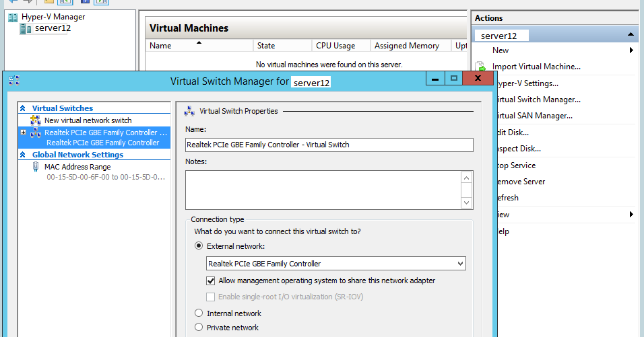Click Notes scrollbar down arrow
The width and height of the screenshot is (644, 337).
(x=466, y=202)
